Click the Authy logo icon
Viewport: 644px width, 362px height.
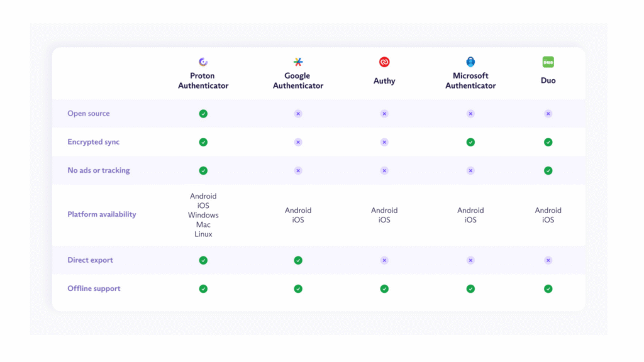(384, 62)
